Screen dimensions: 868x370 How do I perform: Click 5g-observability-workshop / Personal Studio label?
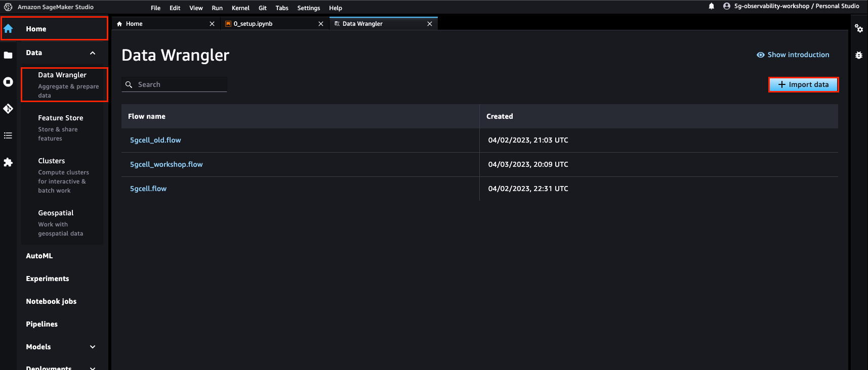797,6
